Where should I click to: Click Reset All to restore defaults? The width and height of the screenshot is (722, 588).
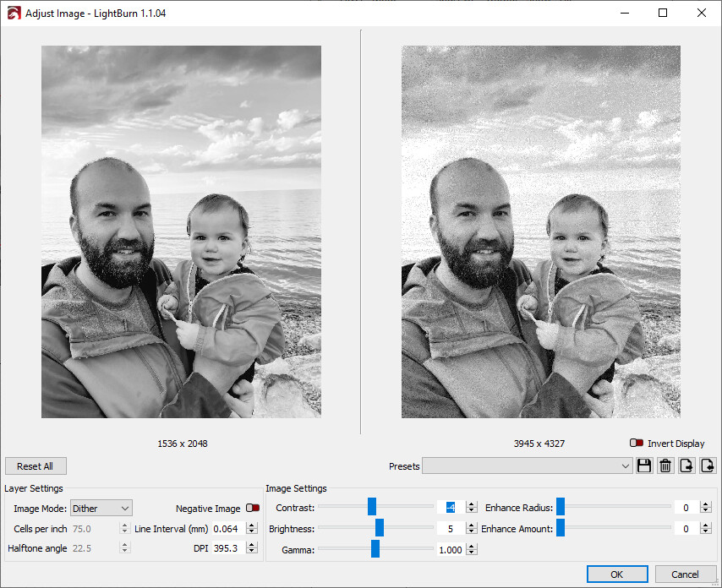pos(36,465)
